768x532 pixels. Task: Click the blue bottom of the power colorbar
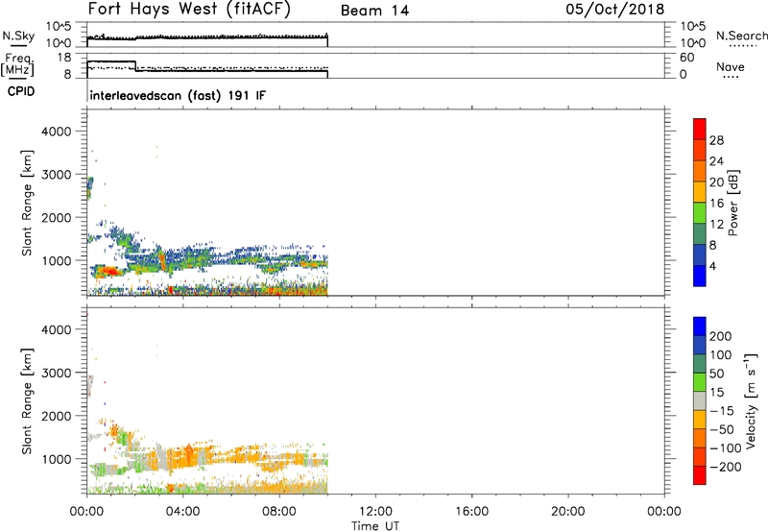tap(700, 276)
